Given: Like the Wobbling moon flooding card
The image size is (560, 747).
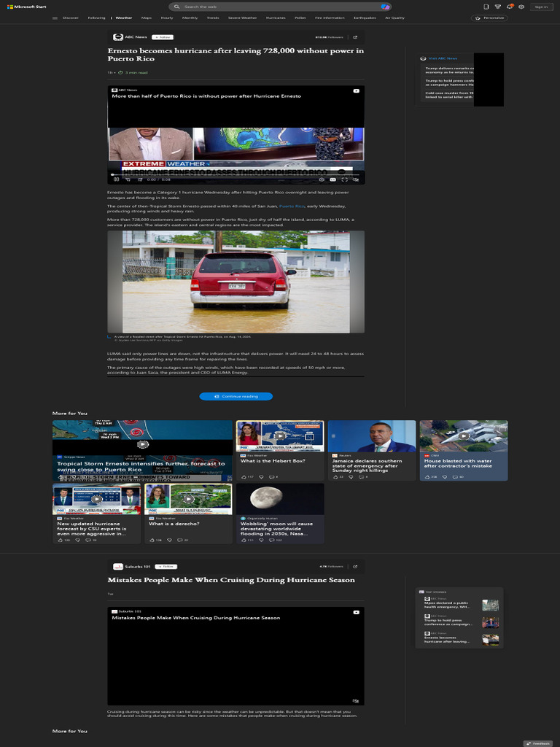Looking at the screenshot, I should pyautogui.click(x=244, y=541).
